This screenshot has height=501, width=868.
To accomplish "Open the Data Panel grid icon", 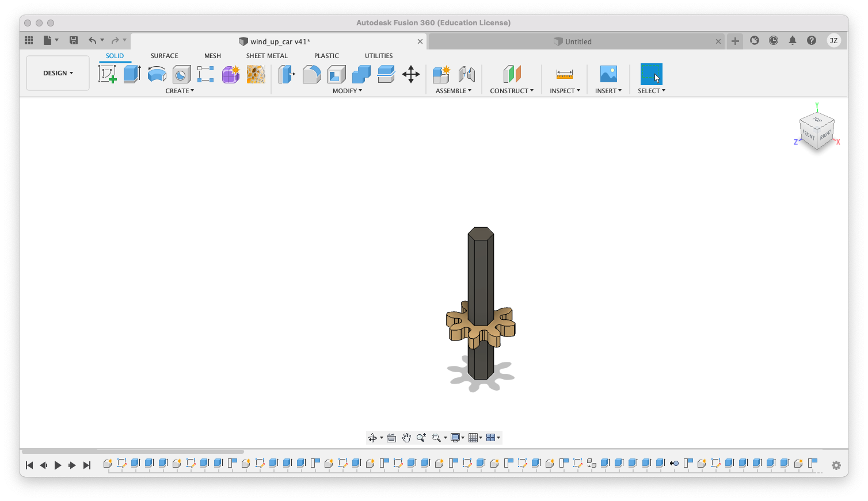I will pos(29,40).
